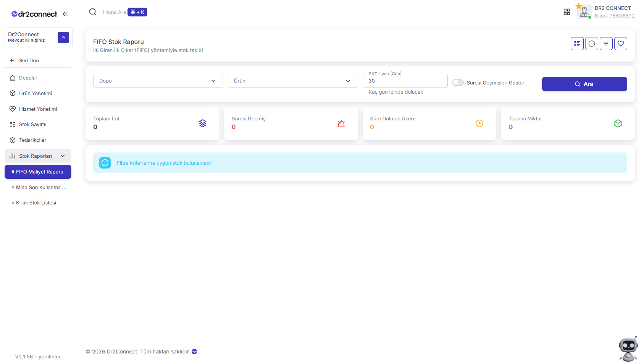The image size is (644, 363).
Task: Toggle Süresi Geçmişleri Göster switch
Action: 458,83
